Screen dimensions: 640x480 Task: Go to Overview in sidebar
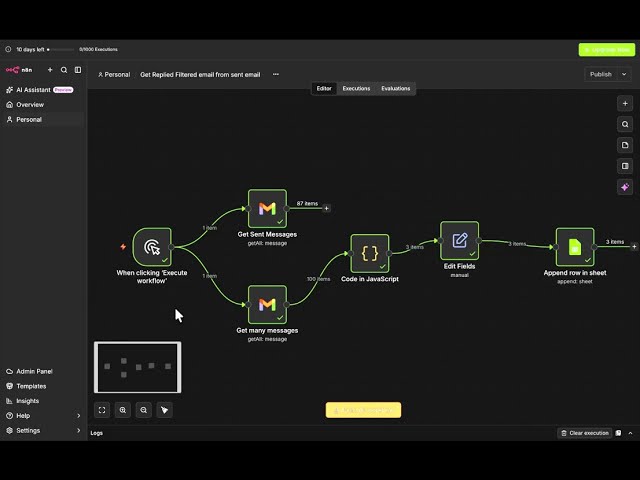coord(30,104)
